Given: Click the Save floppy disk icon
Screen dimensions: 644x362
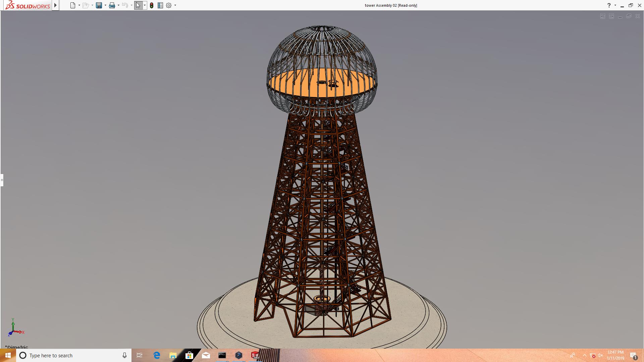Looking at the screenshot, I should [x=99, y=5].
